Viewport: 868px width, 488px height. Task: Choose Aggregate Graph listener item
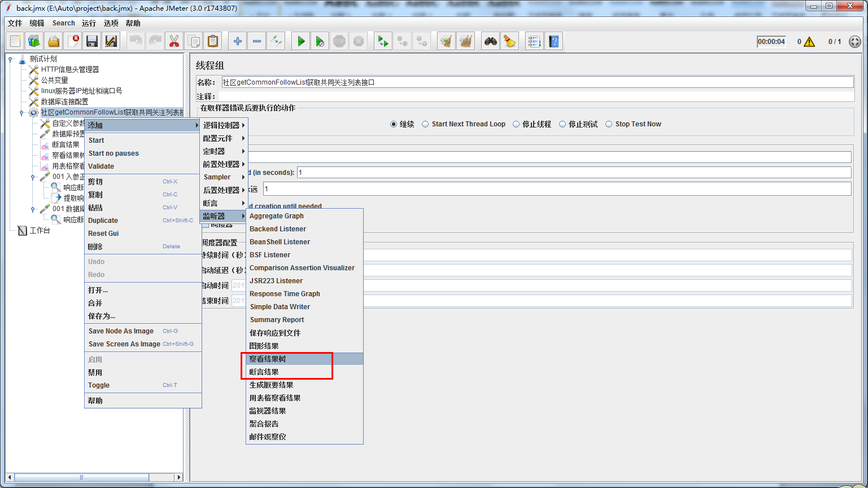pyautogui.click(x=305, y=216)
